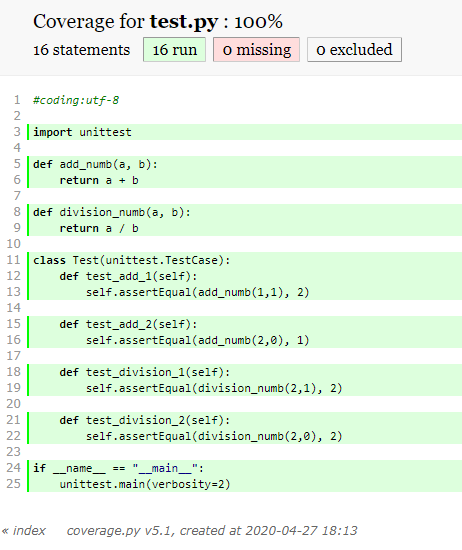Click line number 22
462x550 pixels.
pos(14,436)
